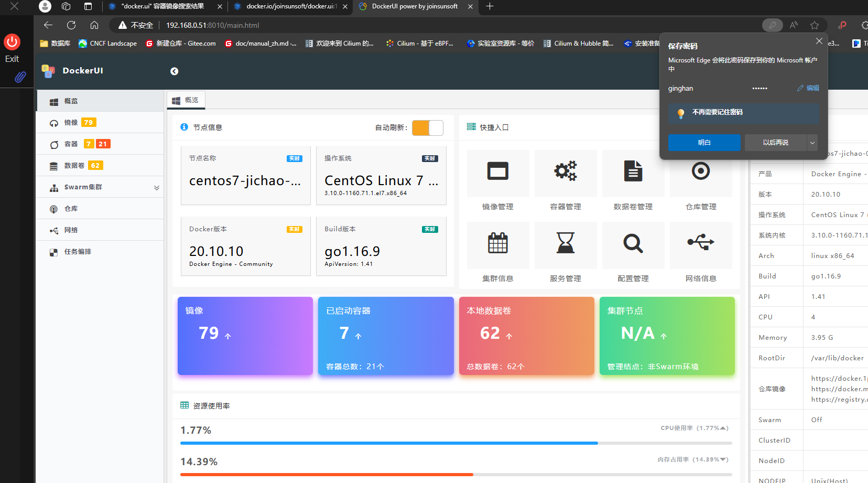Image resolution: width=868 pixels, height=483 pixels.
Task: Switch to "docker.ui" 容器镜像搜索结果 browser tab
Action: coord(164,6)
